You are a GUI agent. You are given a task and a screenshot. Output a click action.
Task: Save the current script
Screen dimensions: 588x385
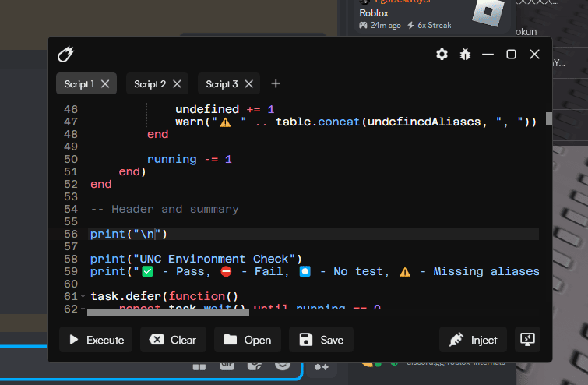[x=321, y=340]
